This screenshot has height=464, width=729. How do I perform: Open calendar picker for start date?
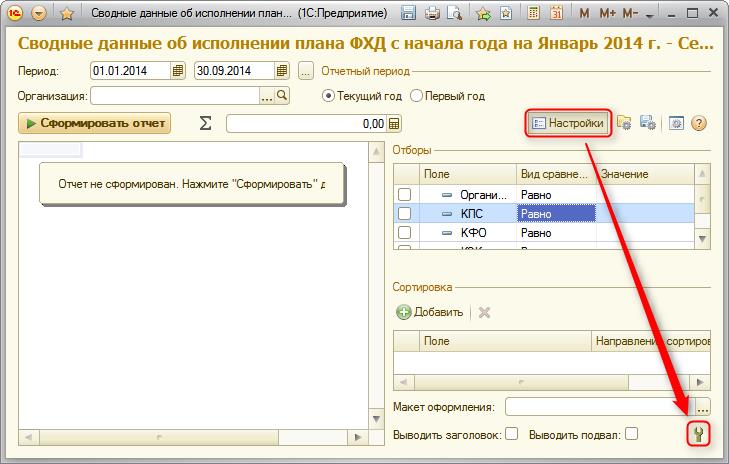click(x=178, y=71)
